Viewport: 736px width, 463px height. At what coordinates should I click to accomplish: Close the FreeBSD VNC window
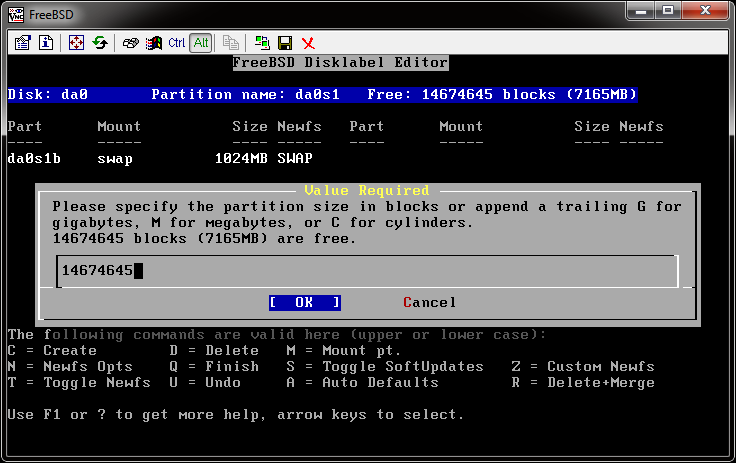[705, 10]
